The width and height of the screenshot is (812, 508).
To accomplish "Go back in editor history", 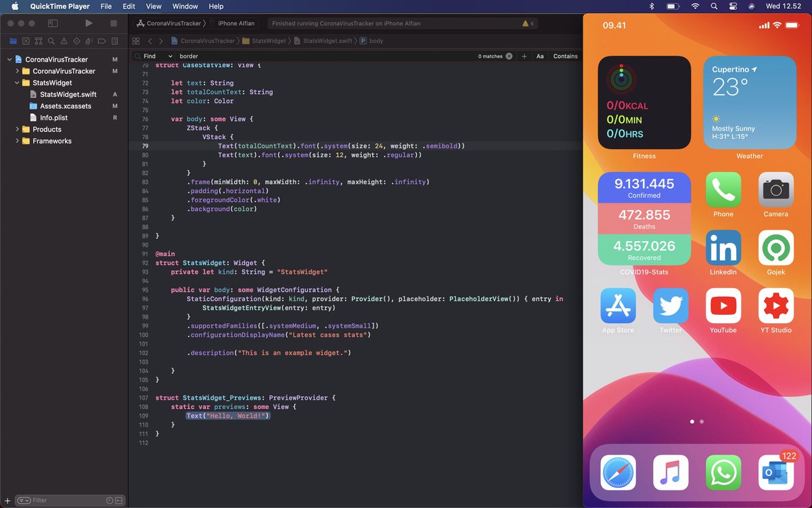I will tap(150, 41).
